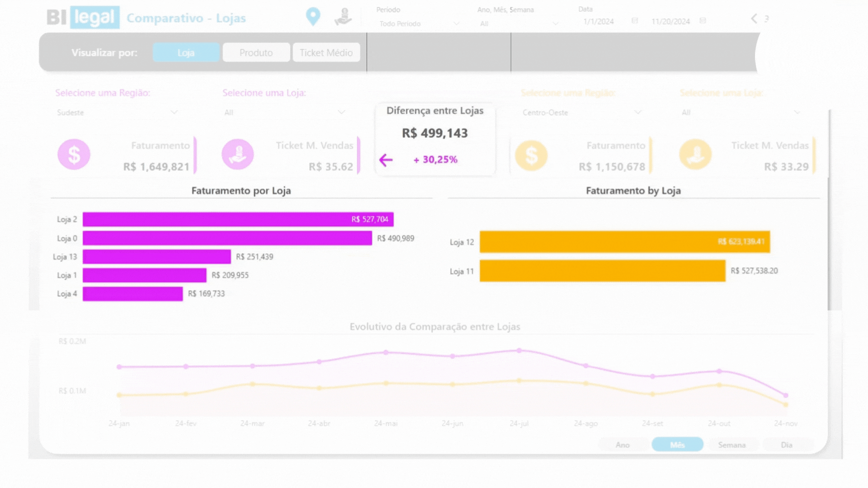This screenshot has height=488, width=868.
Task: Switch the evolution chart to Ano
Action: [x=623, y=445]
